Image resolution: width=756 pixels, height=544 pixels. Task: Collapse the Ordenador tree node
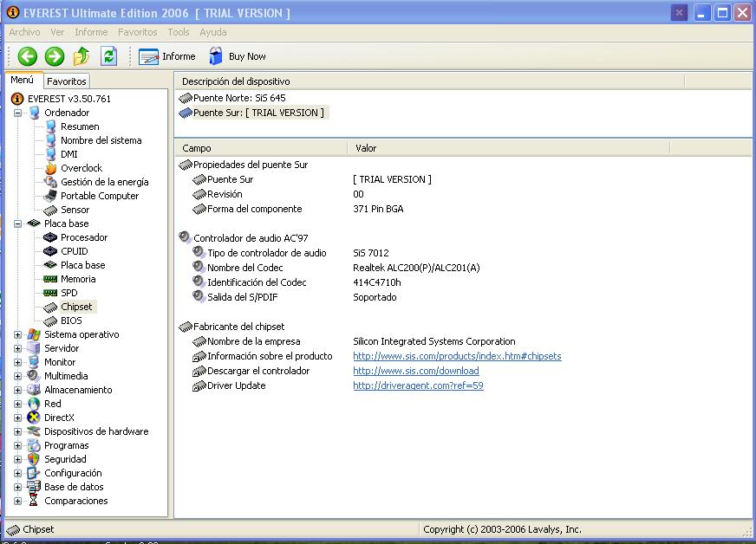coord(18,113)
